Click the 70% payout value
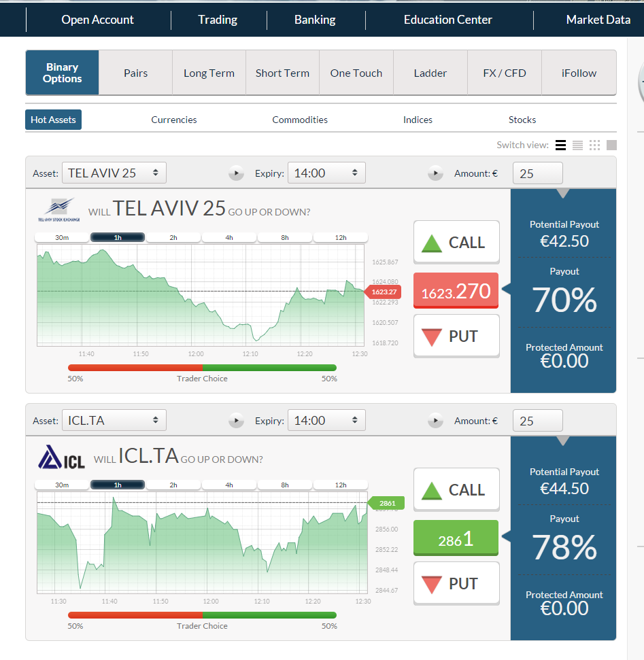The height and width of the screenshot is (660, 644). coord(564,300)
